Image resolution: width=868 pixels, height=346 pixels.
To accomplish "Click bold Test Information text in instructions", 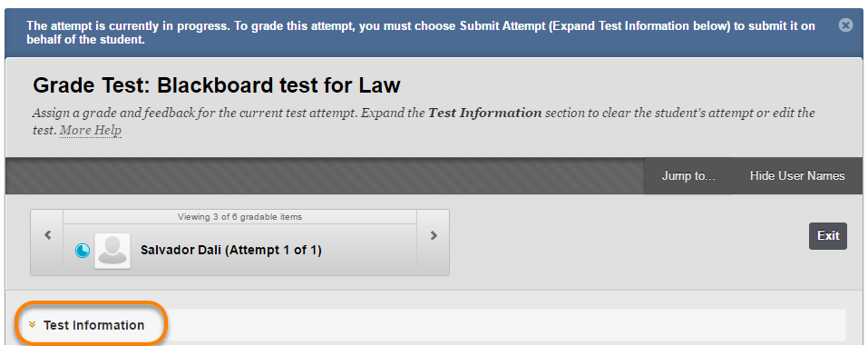I will (x=485, y=114).
